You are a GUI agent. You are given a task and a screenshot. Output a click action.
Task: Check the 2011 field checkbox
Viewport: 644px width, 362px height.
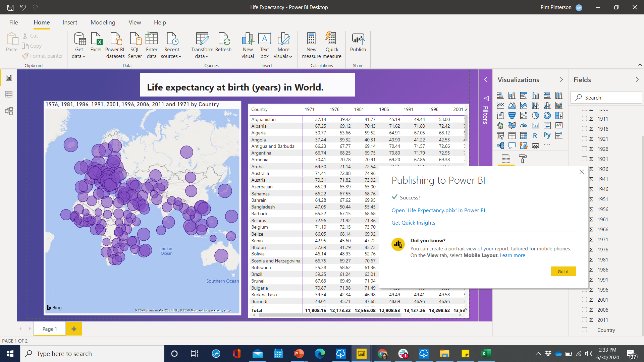(584, 320)
